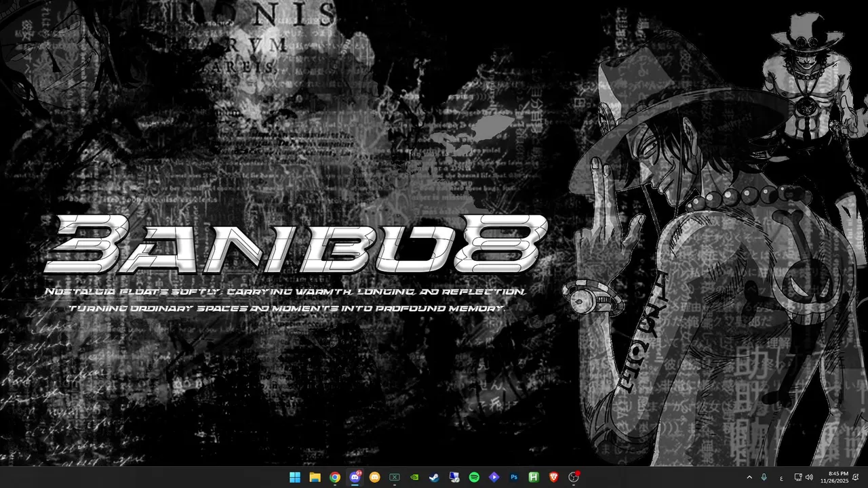Launch Spotify from the taskbar

[x=474, y=477]
